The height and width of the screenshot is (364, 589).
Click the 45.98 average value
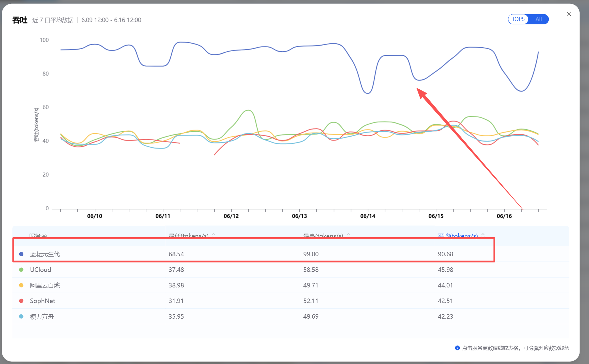(446, 270)
